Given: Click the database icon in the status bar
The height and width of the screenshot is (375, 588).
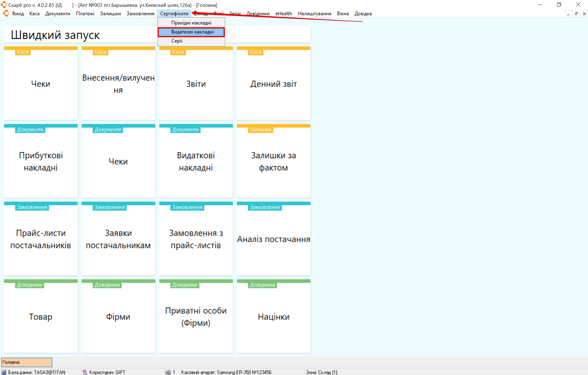Looking at the screenshot, I should [x=4, y=372].
